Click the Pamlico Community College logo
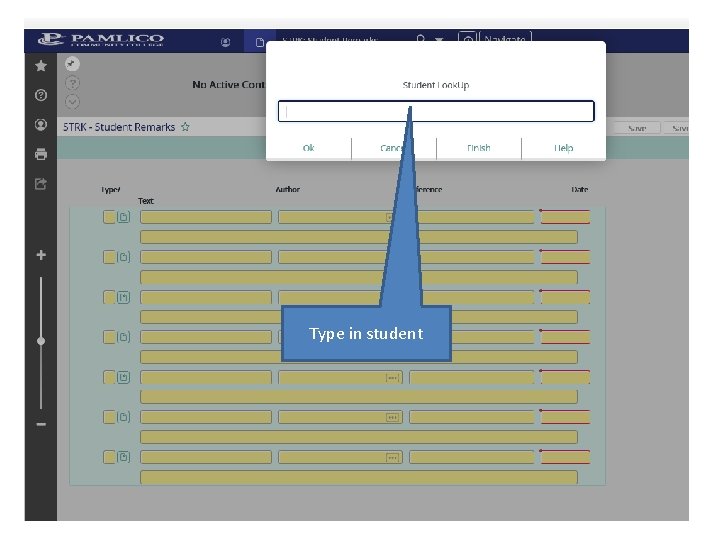The height and width of the screenshot is (540, 720). [101, 39]
